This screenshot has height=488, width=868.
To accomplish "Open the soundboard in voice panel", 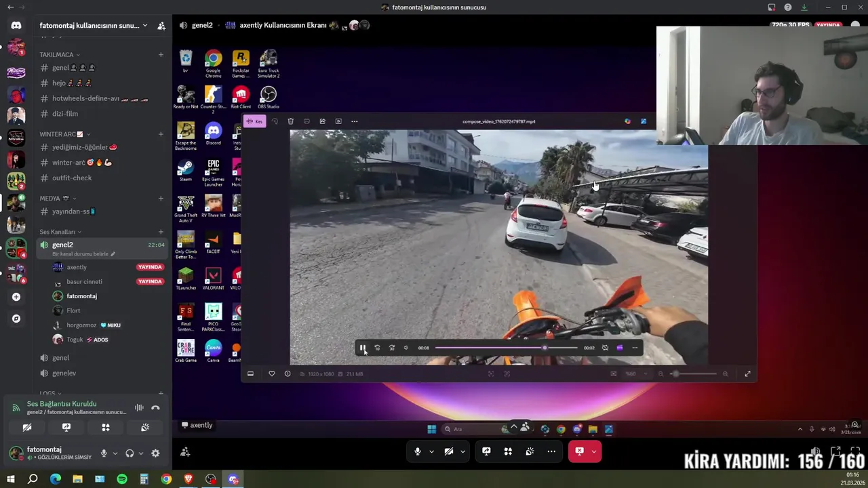I will pos(145,428).
